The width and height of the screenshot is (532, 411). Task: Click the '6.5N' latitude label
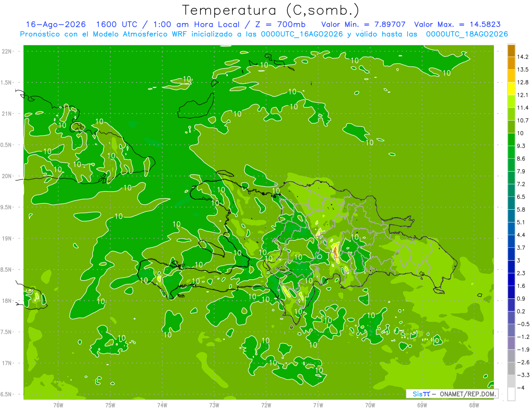[x=7, y=395]
